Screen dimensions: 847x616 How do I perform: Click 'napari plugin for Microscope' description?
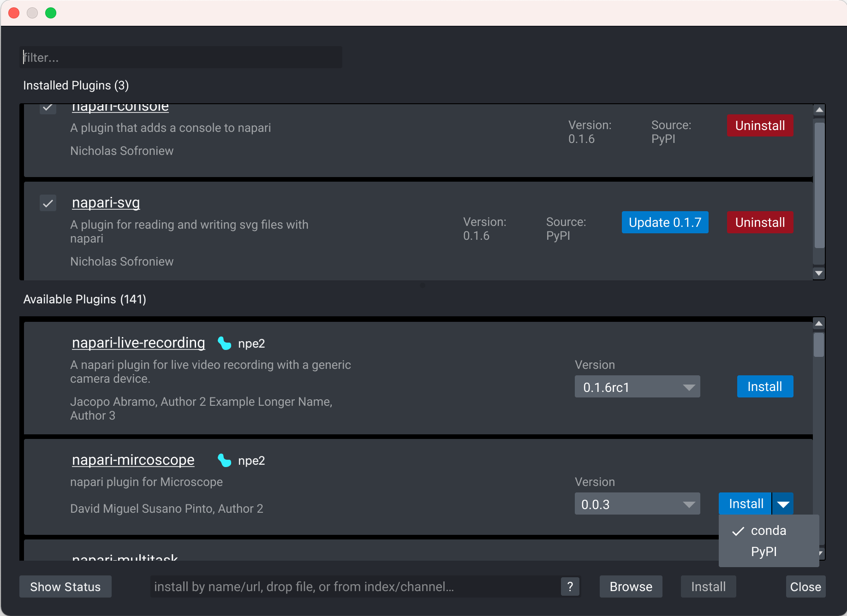tap(147, 482)
